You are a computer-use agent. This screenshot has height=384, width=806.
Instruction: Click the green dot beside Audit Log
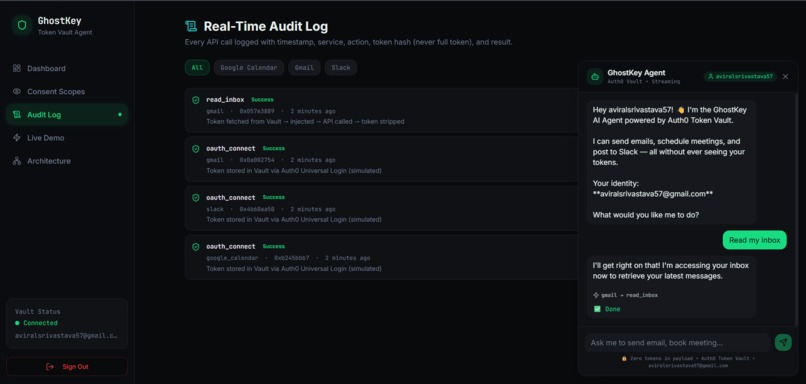click(120, 115)
